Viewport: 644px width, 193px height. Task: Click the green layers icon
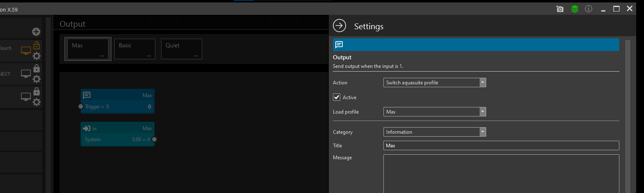pos(575,9)
